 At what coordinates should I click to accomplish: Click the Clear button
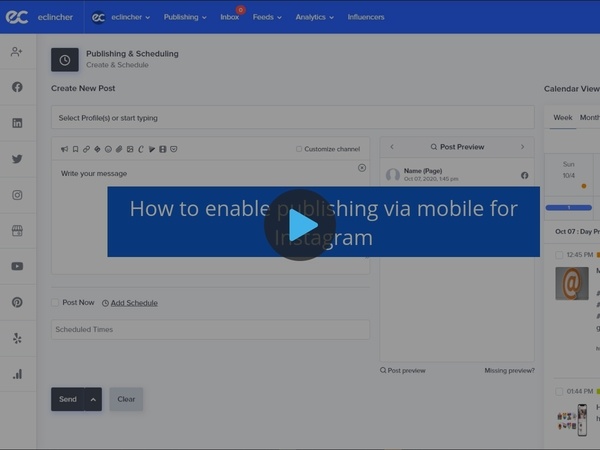point(126,399)
